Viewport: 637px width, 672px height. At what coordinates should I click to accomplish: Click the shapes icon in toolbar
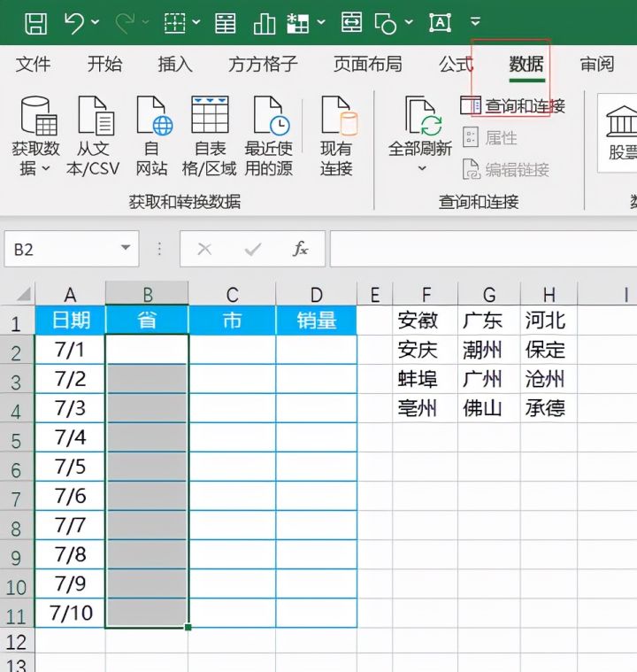click(x=385, y=23)
